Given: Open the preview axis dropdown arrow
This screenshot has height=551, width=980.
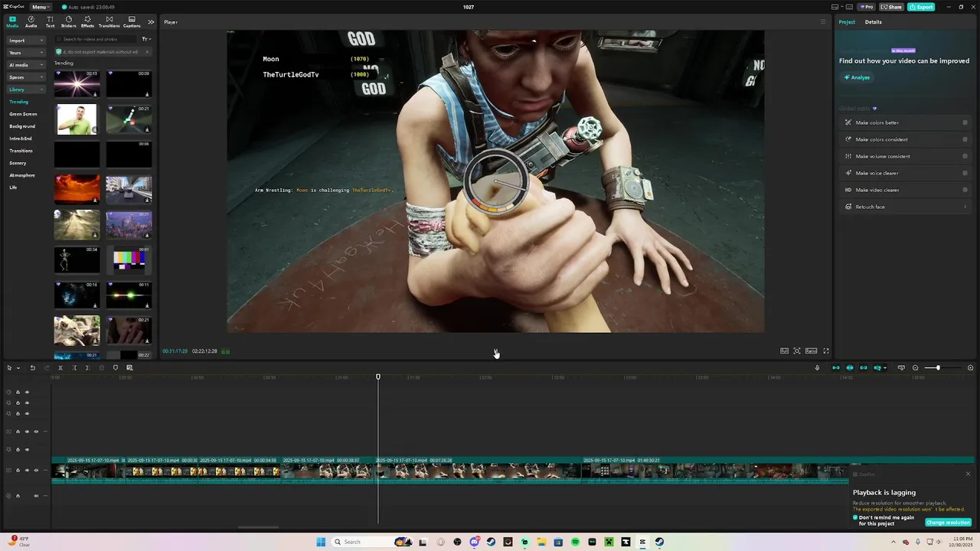Looking at the screenshot, I should point(885,367).
